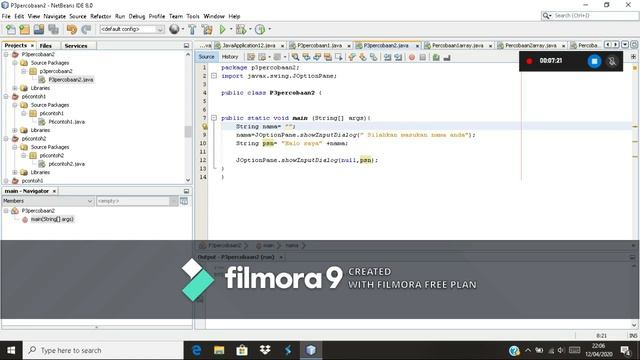This screenshot has width=640, height=360.
Task: Click the Redo toolbar icon
Action: [86, 29]
